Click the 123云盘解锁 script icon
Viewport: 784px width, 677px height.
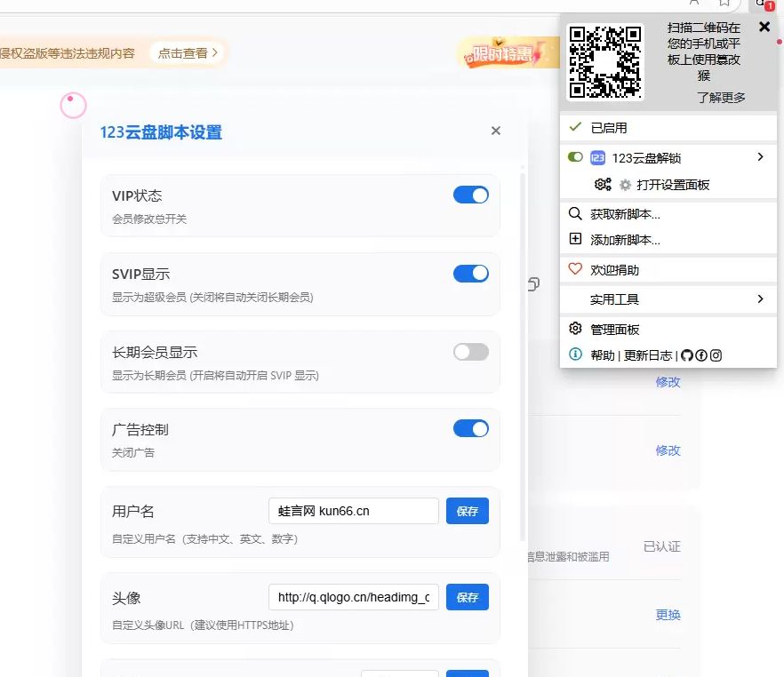597,156
